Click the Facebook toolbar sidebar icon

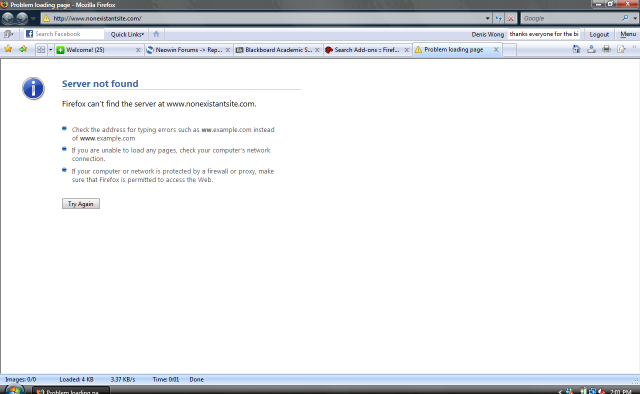tap(8, 34)
